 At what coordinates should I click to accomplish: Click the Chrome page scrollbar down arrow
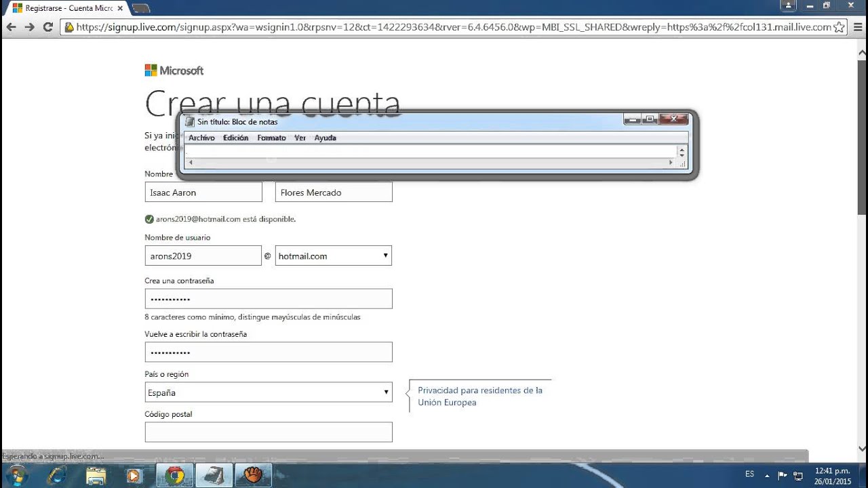862,448
